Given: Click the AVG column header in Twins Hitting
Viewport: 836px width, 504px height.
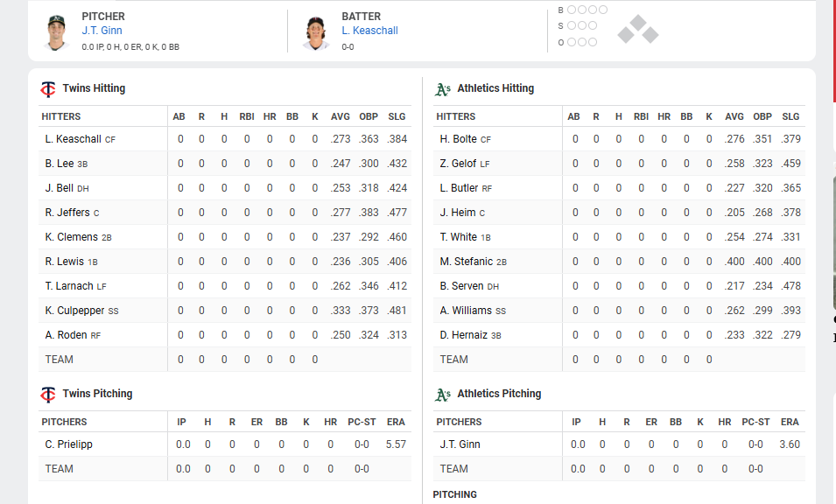Looking at the screenshot, I should click(341, 116).
